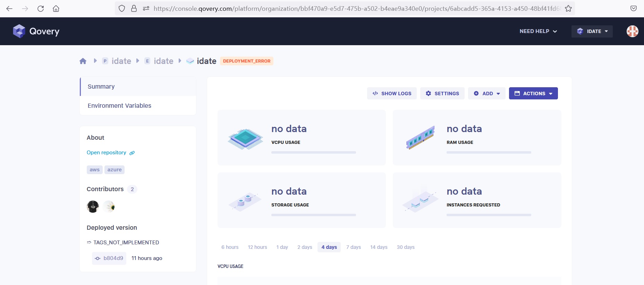Viewport: 644px width, 285px height.
Task: Open site permissions icon in address bar
Action: click(146, 9)
